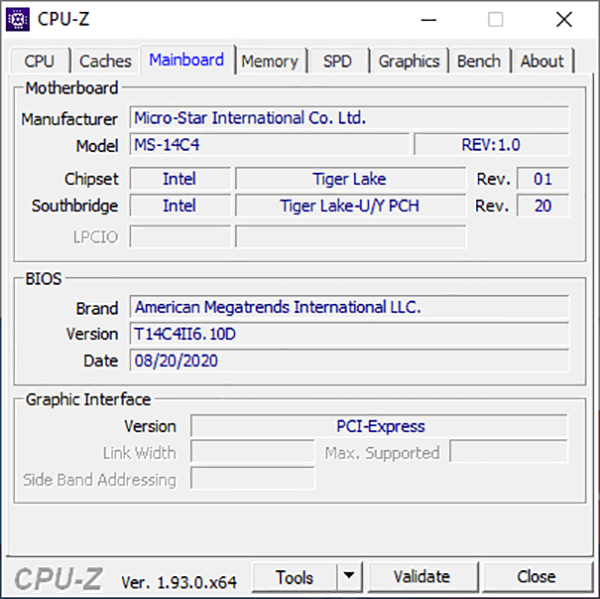Select the Mainboard tab
Screen dimensions: 600x599
[187, 60]
